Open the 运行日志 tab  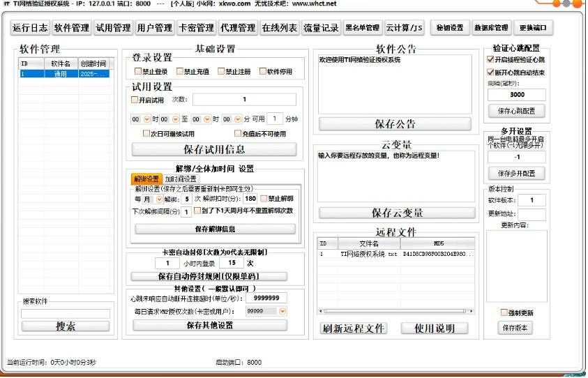click(x=30, y=28)
